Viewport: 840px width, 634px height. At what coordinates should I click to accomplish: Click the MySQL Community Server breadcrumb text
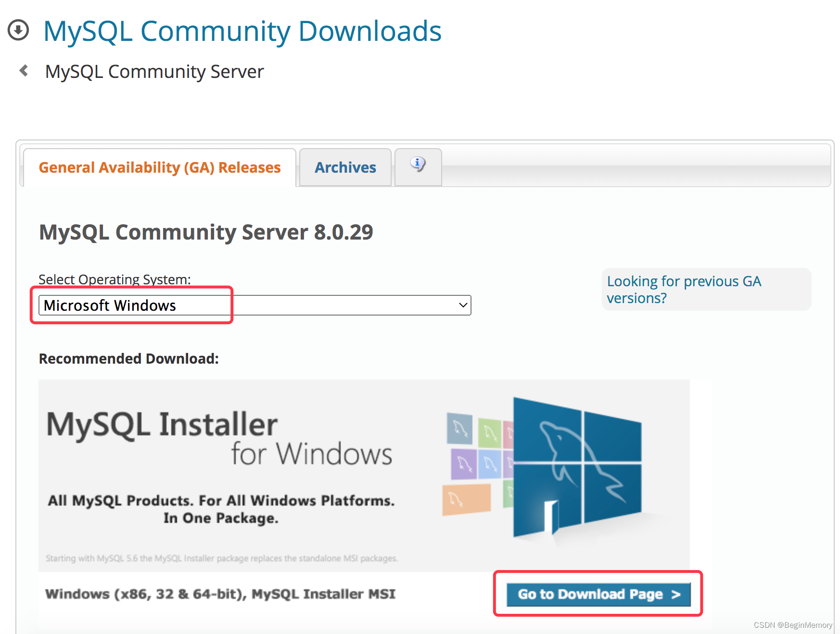point(154,71)
